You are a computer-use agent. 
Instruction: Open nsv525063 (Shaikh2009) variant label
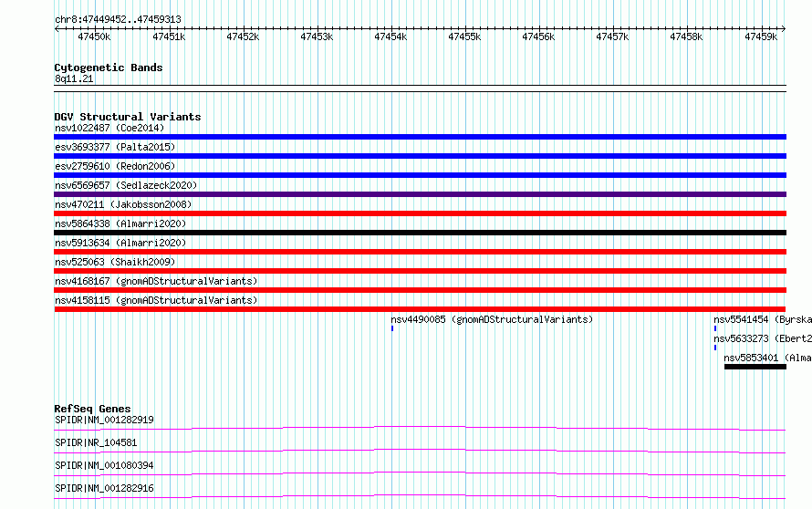[x=115, y=262]
